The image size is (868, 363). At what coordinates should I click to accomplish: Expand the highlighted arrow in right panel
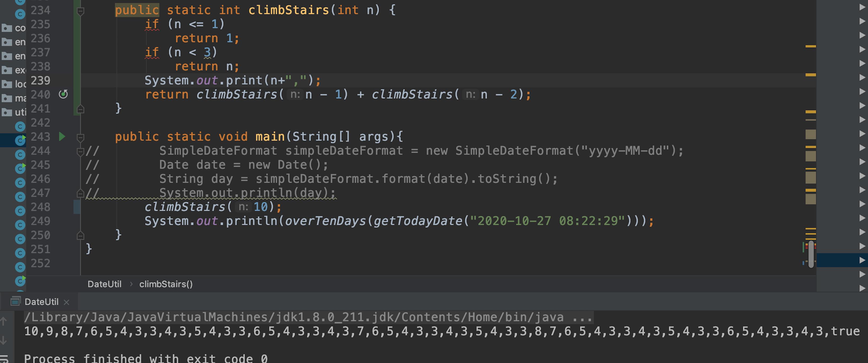click(x=862, y=260)
